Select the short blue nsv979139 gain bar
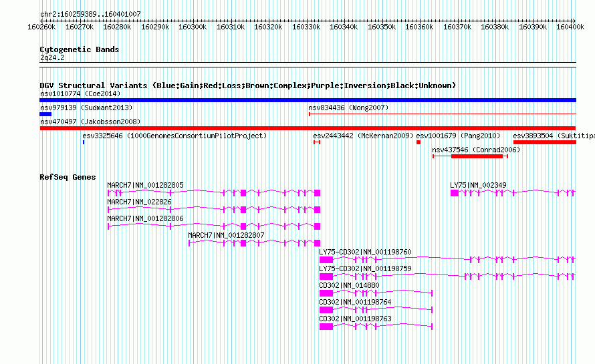 (45, 114)
